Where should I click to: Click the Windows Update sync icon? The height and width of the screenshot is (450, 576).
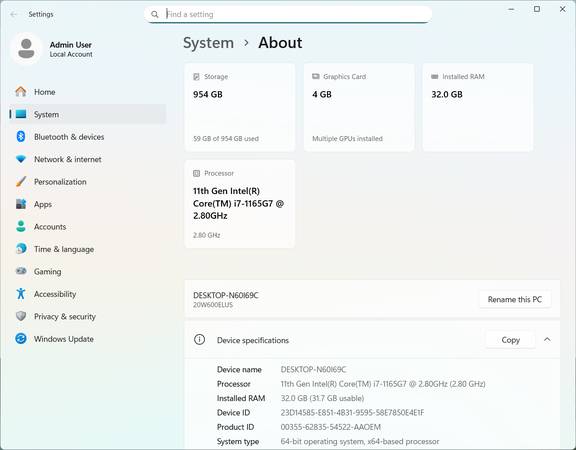point(21,338)
